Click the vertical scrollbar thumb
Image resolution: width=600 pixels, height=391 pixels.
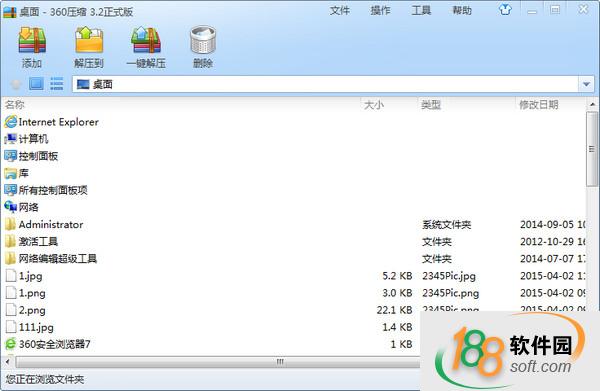pos(592,149)
